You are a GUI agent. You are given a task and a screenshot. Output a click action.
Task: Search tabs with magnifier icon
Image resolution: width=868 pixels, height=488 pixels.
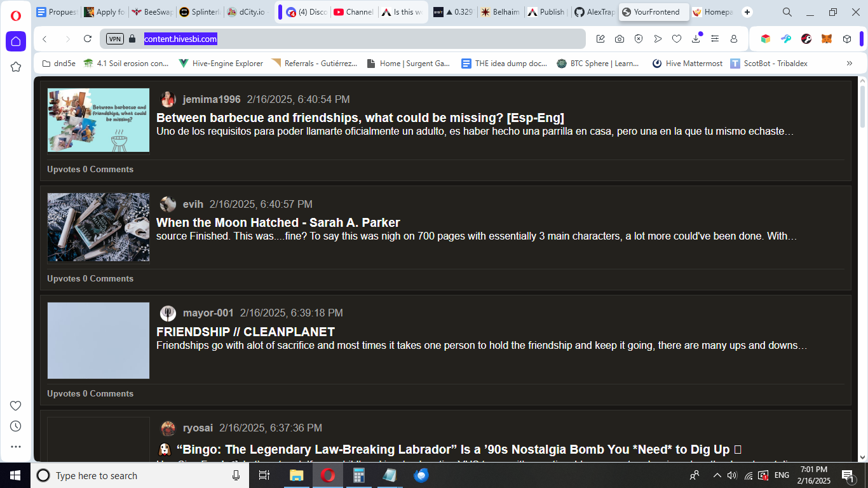787,12
